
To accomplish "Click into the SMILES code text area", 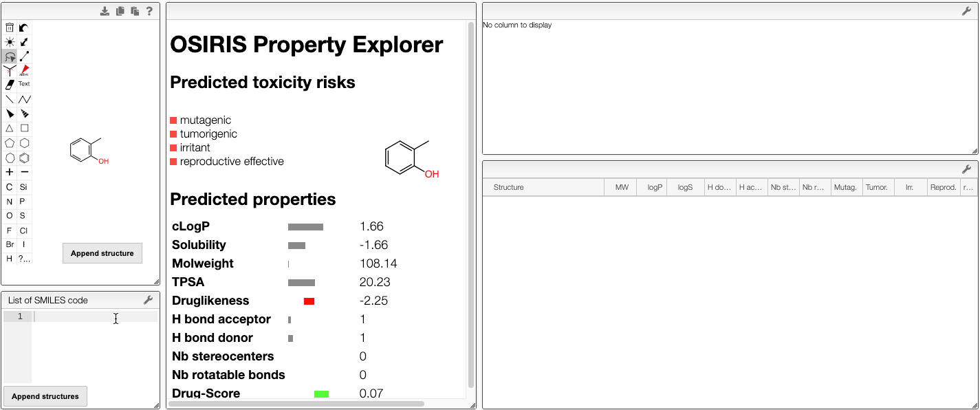I will 95,347.
